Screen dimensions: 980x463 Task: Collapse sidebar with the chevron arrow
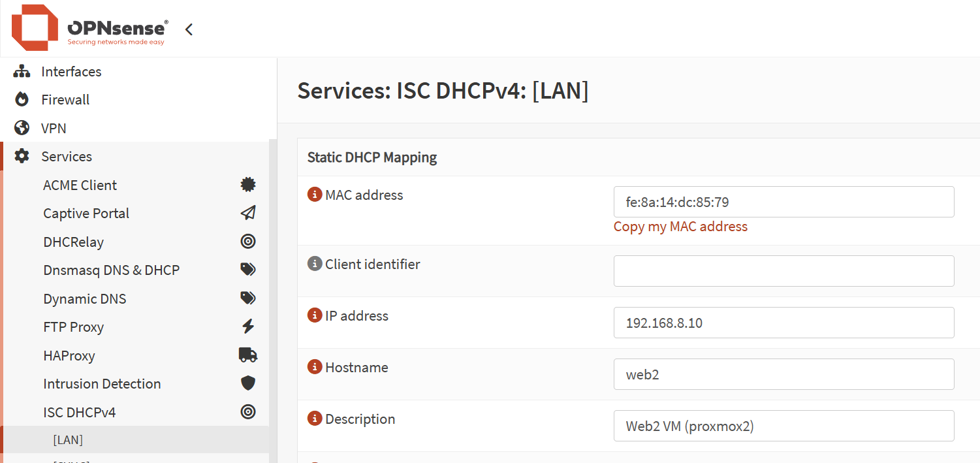[189, 29]
